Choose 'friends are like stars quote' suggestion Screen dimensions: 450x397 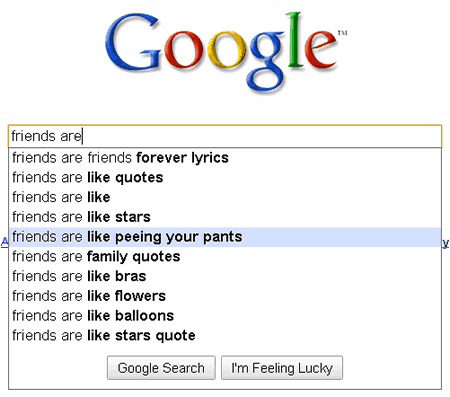[x=225, y=335]
